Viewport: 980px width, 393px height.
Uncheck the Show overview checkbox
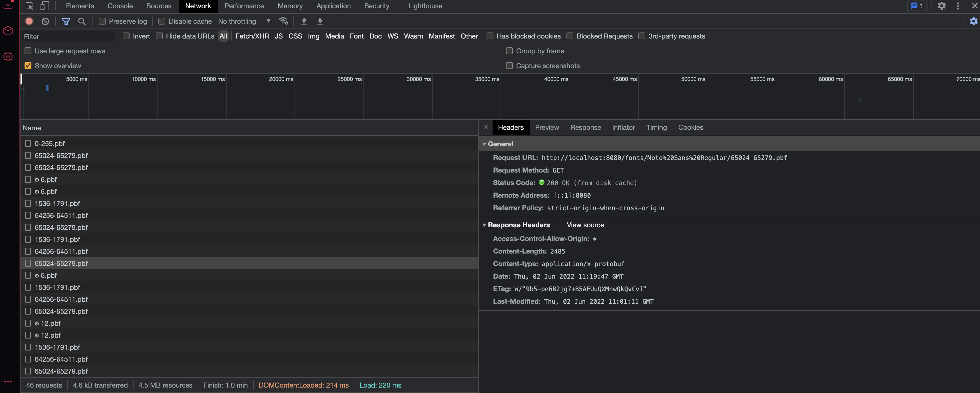(28, 66)
